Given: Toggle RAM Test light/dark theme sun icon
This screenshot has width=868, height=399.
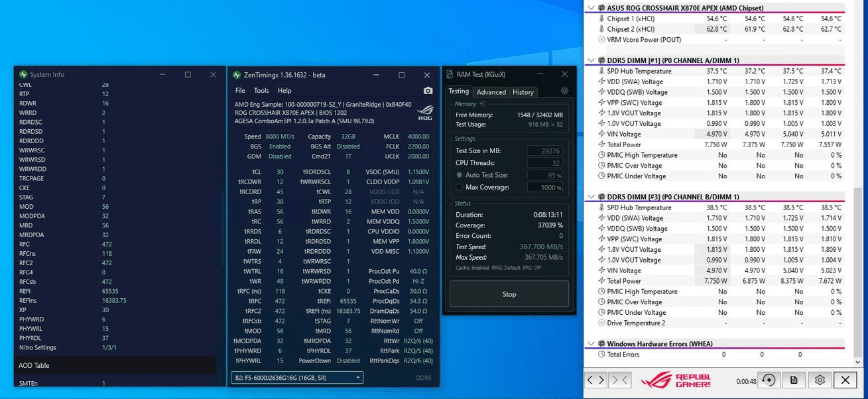Looking at the screenshot, I should click(564, 91).
